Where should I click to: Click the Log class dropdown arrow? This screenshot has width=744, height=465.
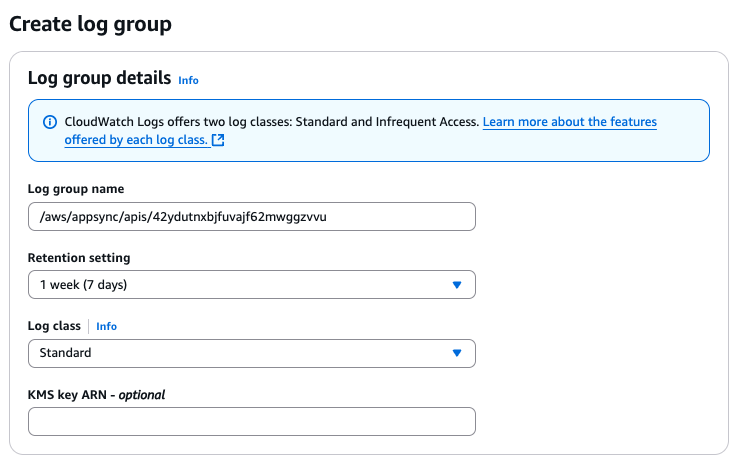pyautogui.click(x=456, y=353)
